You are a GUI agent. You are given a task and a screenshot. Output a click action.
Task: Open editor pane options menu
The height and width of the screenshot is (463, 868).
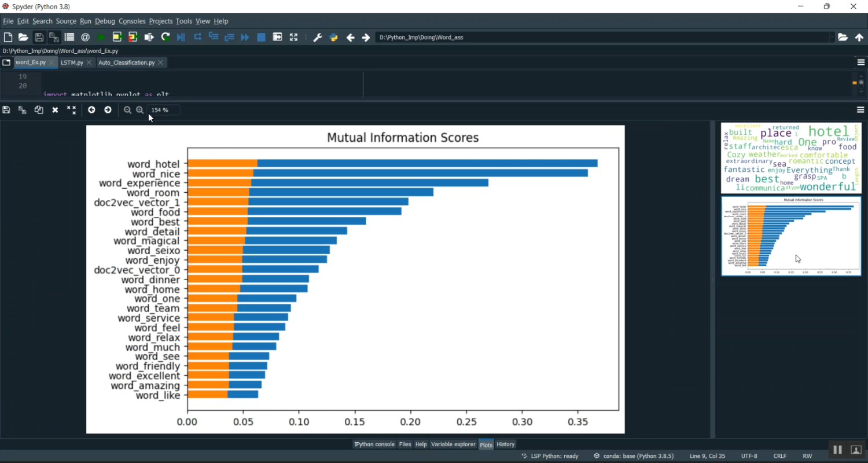click(x=860, y=63)
